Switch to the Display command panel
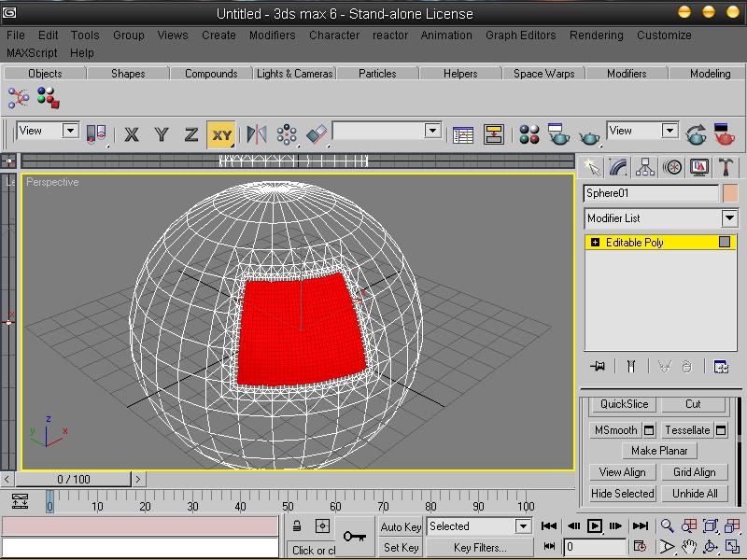The width and height of the screenshot is (747, 560). pyautogui.click(x=698, y=167)
